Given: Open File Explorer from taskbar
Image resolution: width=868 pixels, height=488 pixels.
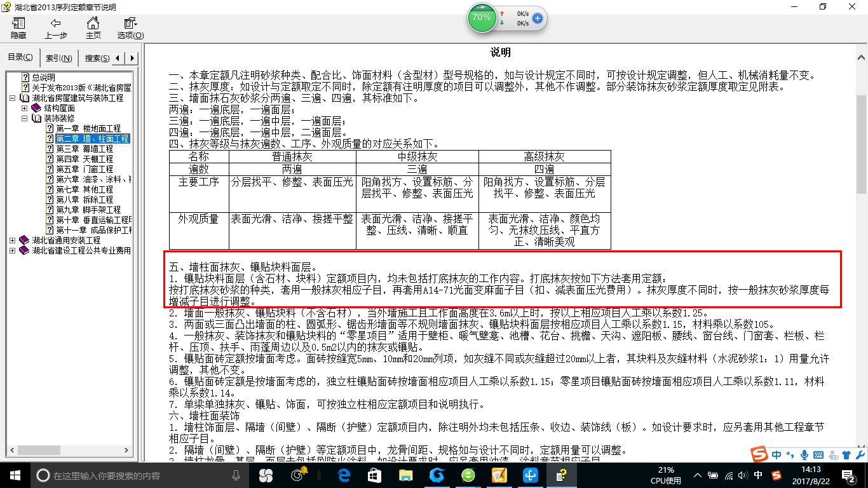Looking at the screenshot, I should [405, 475].
